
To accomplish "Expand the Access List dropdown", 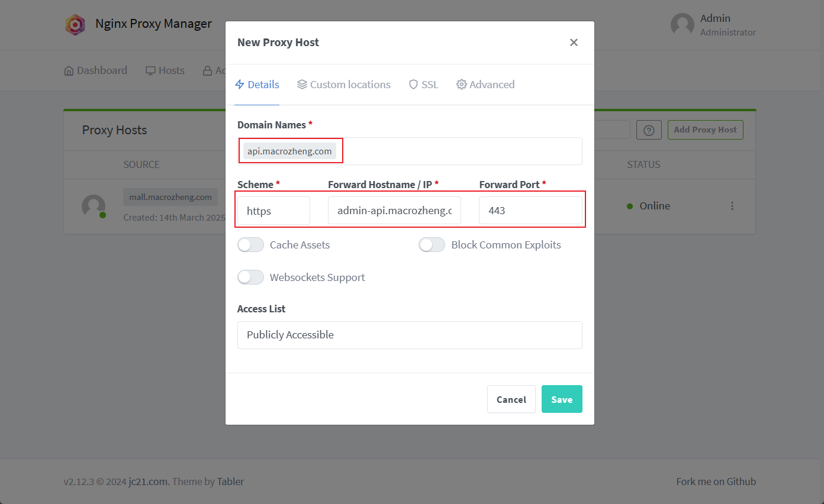I will [410, 335].
